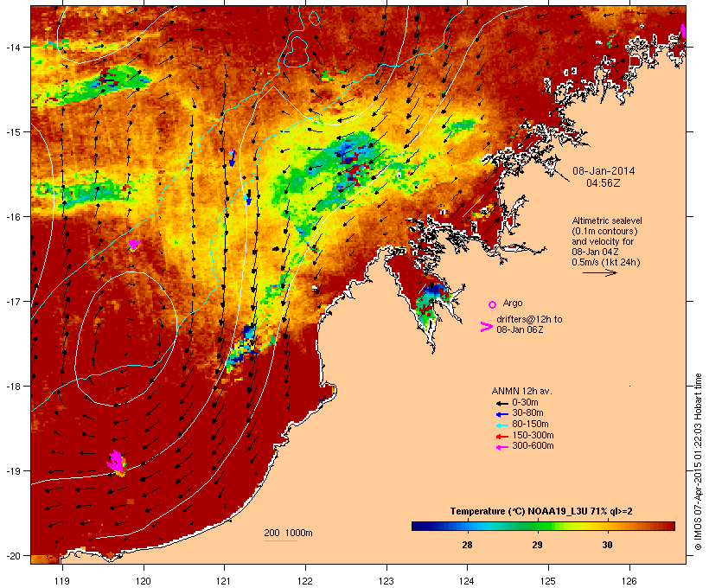Screen dimensions: 709x588
Task: Click the magenta drifters arrowhead legend symbol
Action: point(486,327)
